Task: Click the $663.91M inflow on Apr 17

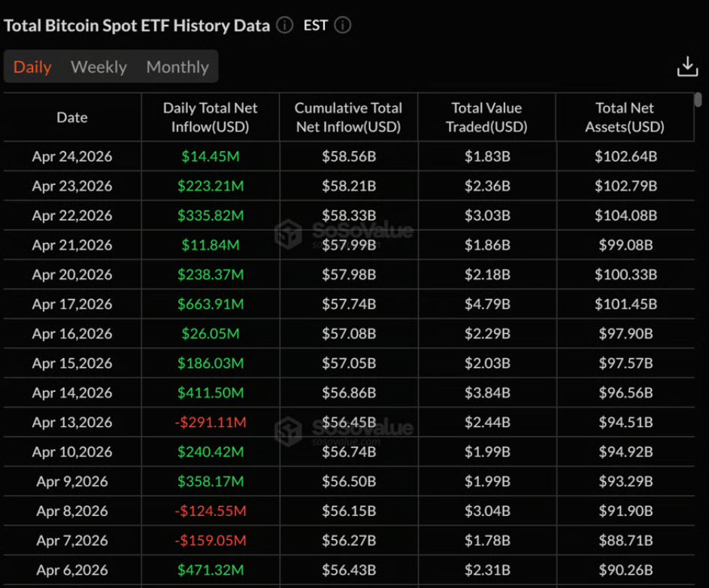Action: coord(211,304)
